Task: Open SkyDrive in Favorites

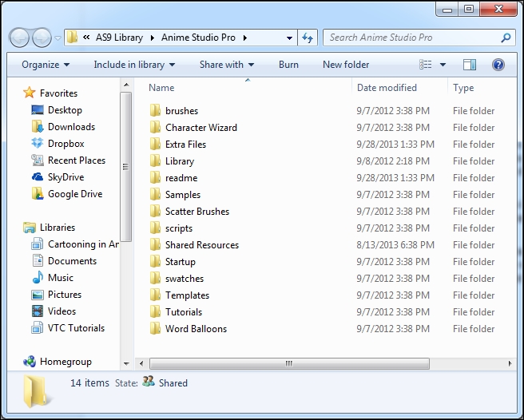Action: pos(58,177)
